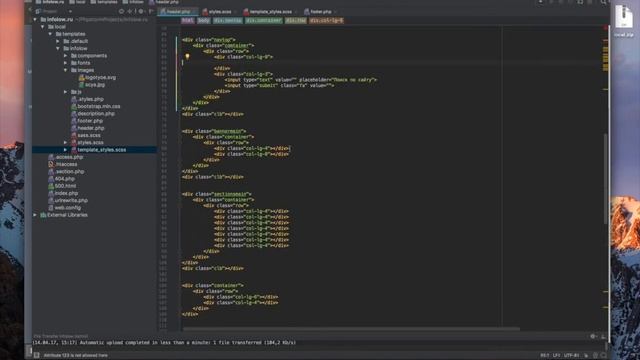Click the div.container breadcrumb tag
The height and width of the screenshot is (360, 640).
pos(264,20)
